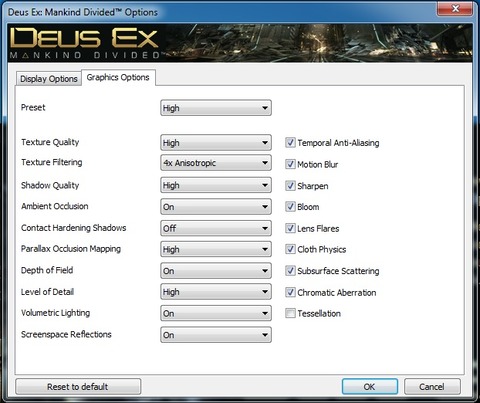Click the Ambient Occlusion label

55,206
